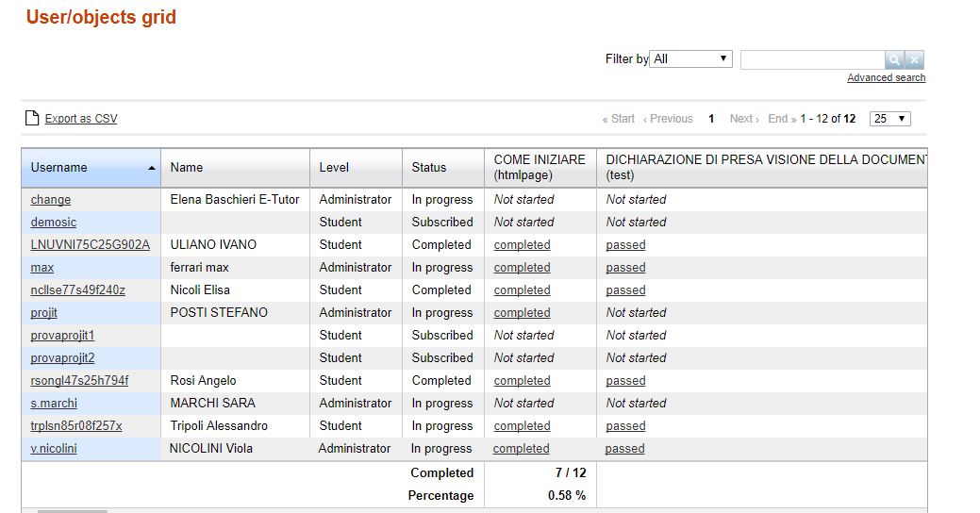Image resolution: width=980 pixels, height=513 pixels.
Task: Go to page 1 in pagination
Action: [711, 119]
